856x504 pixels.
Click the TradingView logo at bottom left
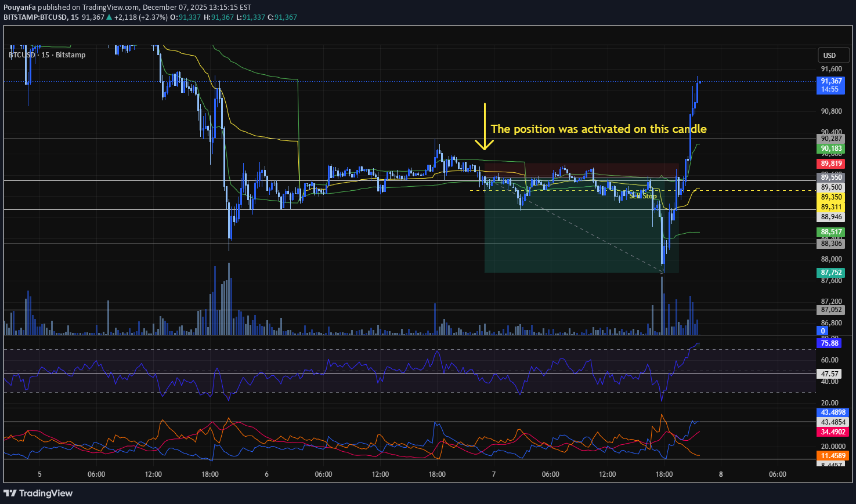pos(38,493)
